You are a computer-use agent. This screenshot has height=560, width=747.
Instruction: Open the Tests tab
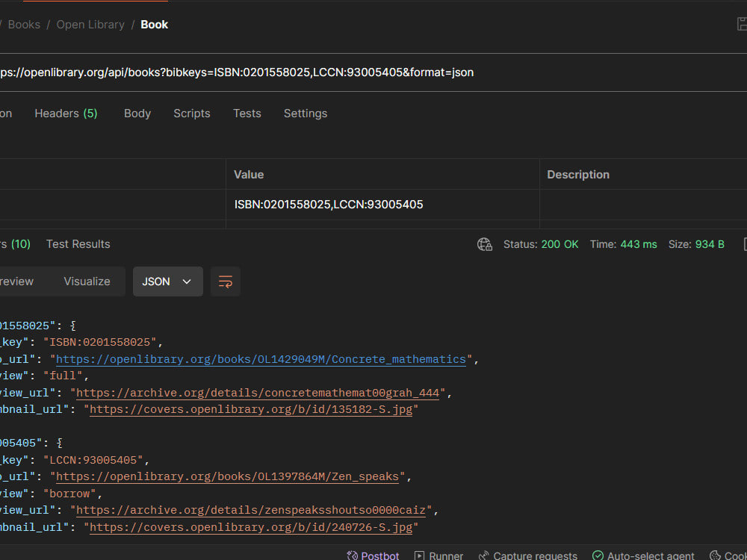pos(247,113)
